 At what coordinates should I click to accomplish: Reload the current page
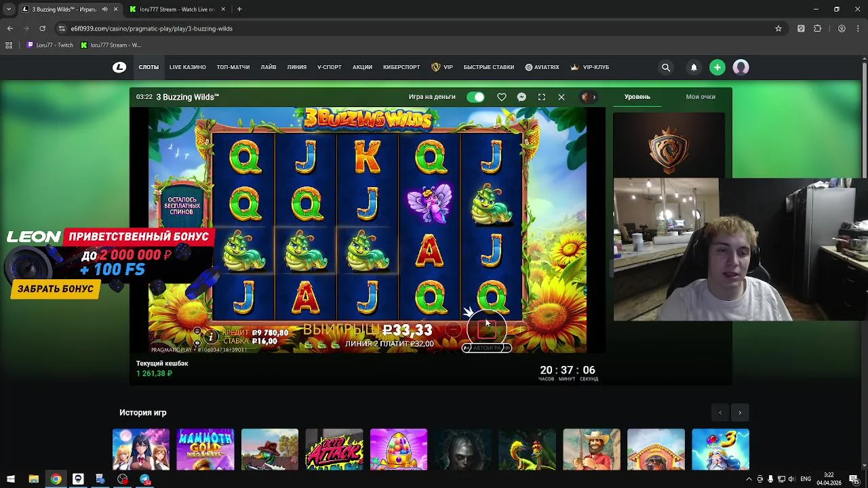[42, 28]
